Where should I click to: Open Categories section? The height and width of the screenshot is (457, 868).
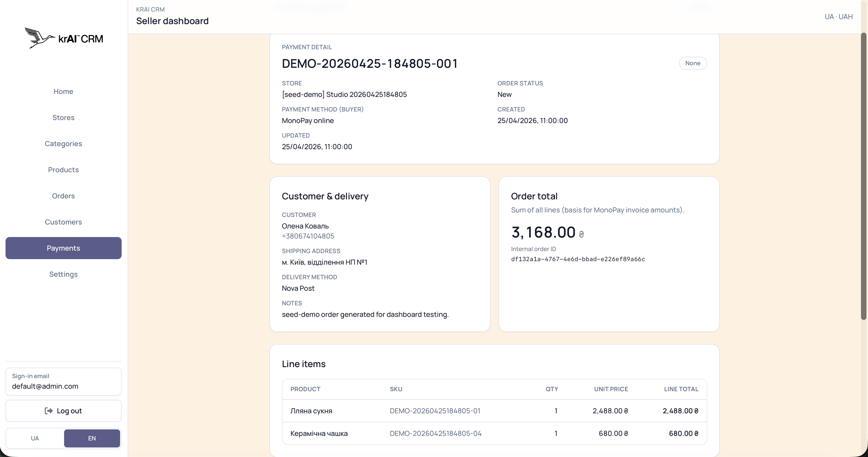tap(63, 143)
